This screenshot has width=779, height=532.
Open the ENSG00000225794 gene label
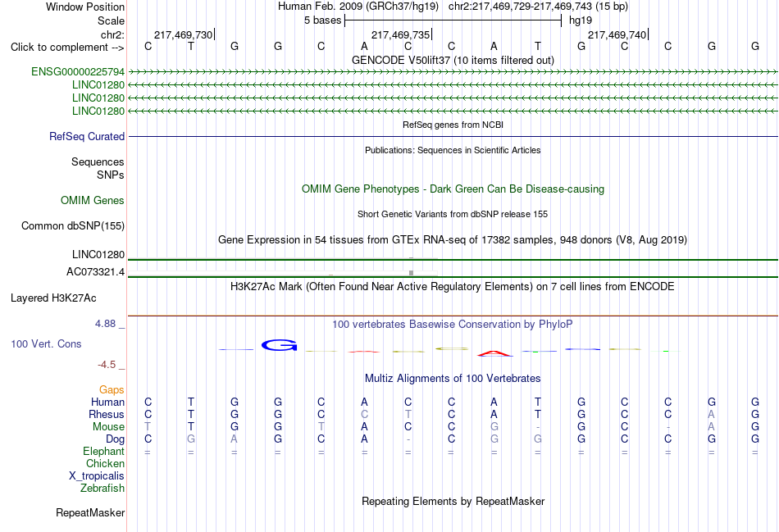tap(78, 71)
